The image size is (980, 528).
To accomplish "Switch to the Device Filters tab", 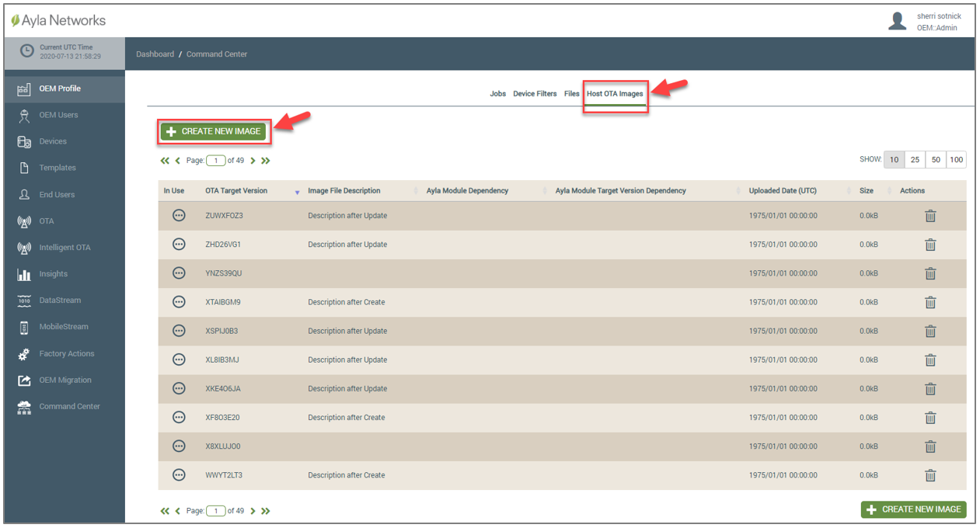I will [x=535, y=94].
